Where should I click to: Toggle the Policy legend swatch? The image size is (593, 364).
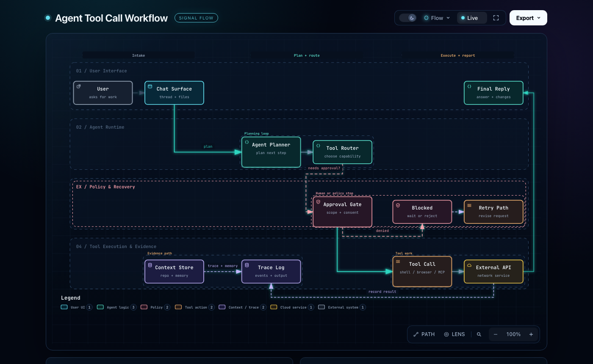144,307
